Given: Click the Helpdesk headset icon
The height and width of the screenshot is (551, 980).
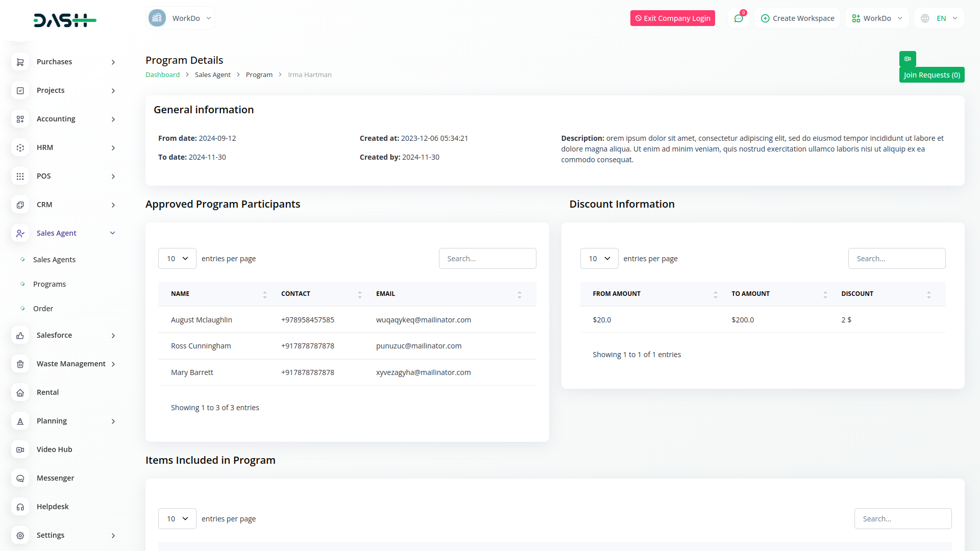Looking at the screenshot, I should pos(20,507).
